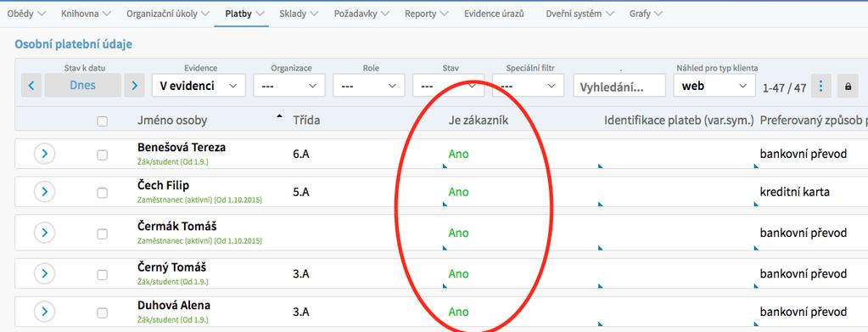Image resolution: width=868 pixels, height=332 pixels.
Task: Click class 6.A cell
Action: click(300, 154)
